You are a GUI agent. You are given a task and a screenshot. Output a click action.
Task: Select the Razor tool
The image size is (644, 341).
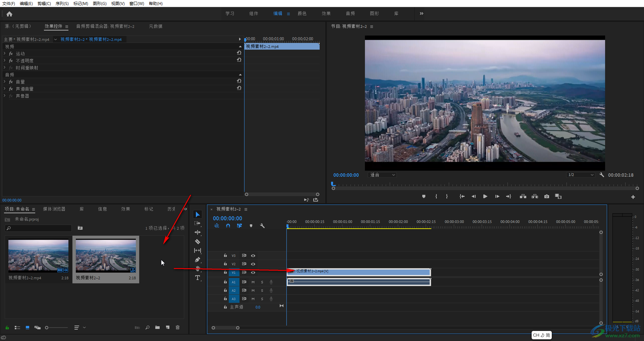click(198, 241)
